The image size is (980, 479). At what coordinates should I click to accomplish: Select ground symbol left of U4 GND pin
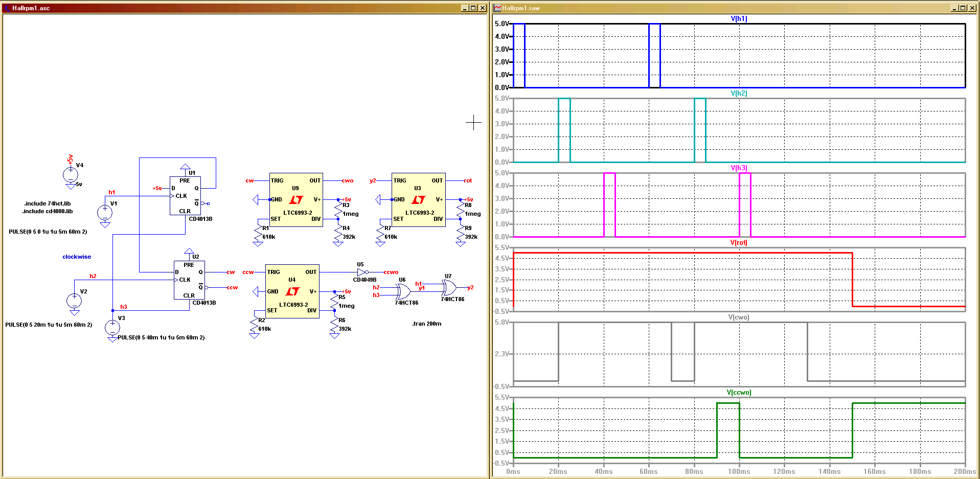point(256,291)
